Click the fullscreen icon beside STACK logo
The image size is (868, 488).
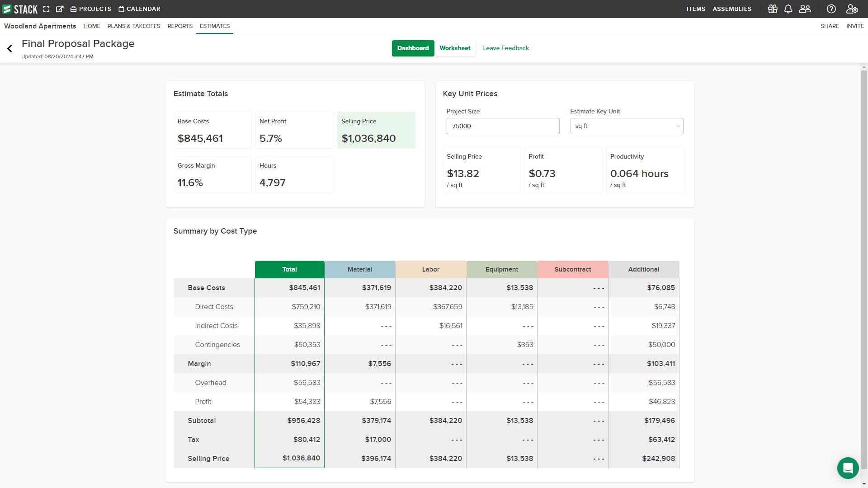[x=47, y=9]
